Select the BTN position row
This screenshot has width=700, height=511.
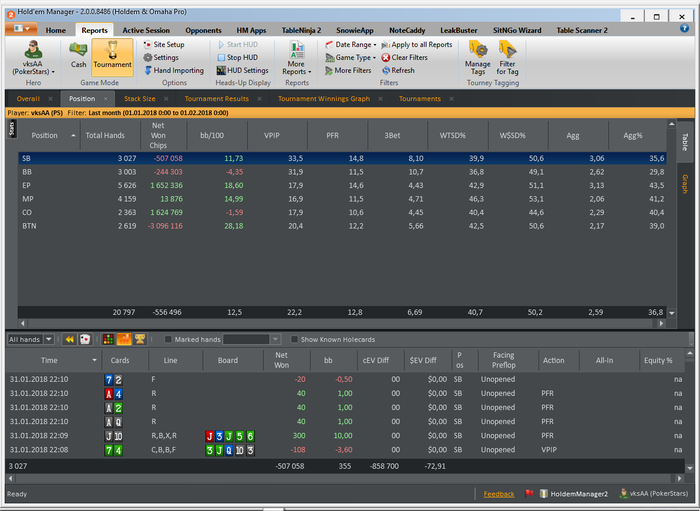pyautogui.click(x=342, y=226)
